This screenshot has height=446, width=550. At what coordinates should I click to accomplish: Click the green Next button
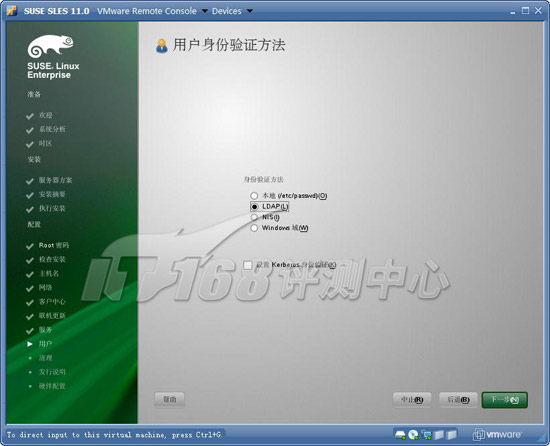[505, 400]
